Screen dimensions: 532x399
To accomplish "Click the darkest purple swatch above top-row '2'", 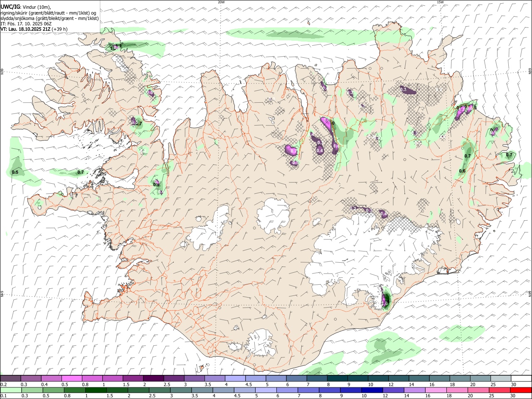I will (153, 379).
